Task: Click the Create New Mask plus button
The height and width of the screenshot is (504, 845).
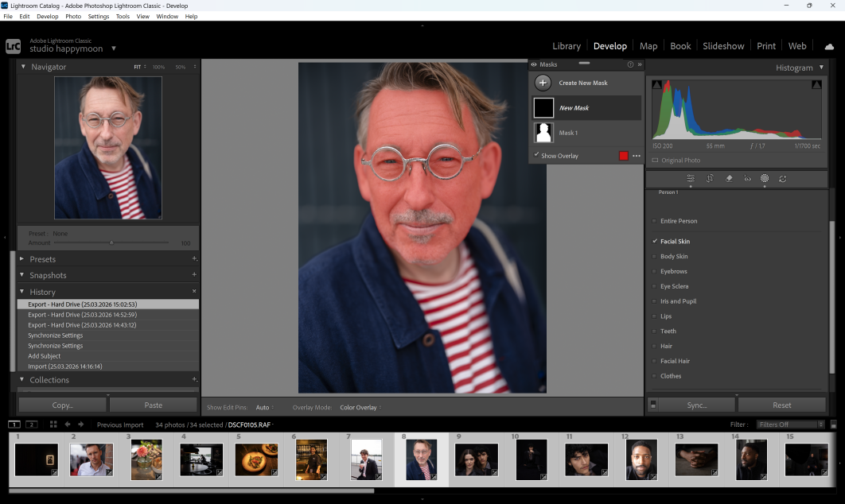Action: [x=543, y=83]
